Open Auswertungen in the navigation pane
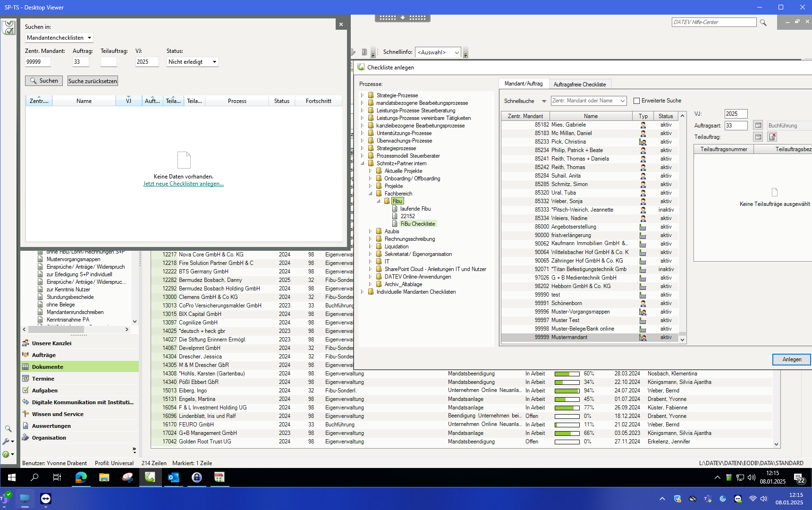 [51, 426]
